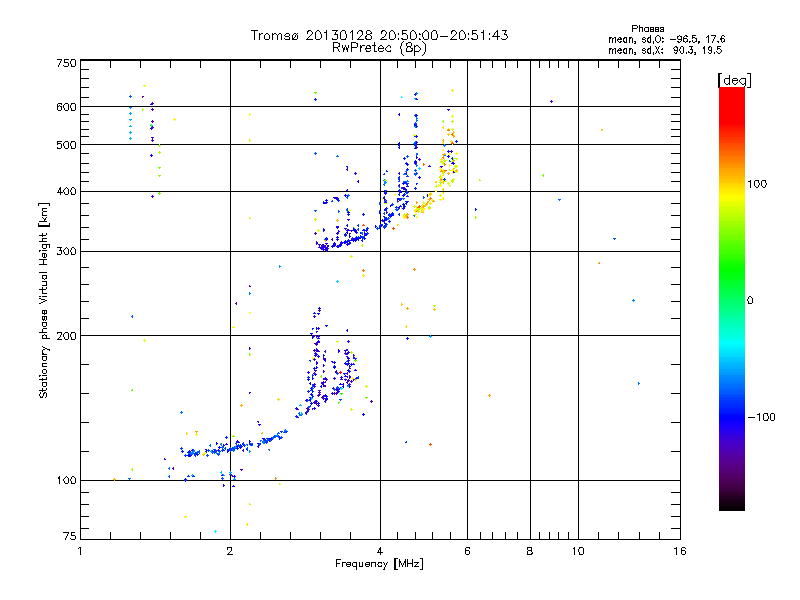Click the y-axis label '500'

coord(67,145)
